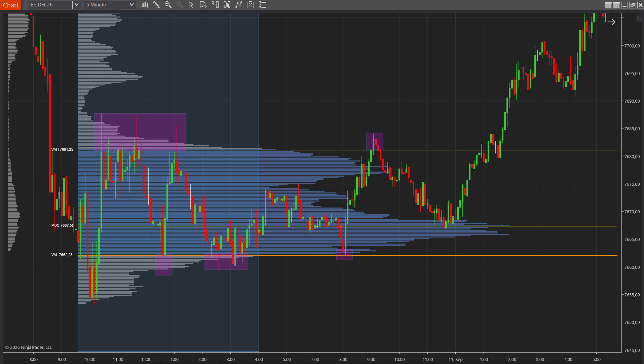
Task: Restore the chart window size
Action: (x=633, y=5)
